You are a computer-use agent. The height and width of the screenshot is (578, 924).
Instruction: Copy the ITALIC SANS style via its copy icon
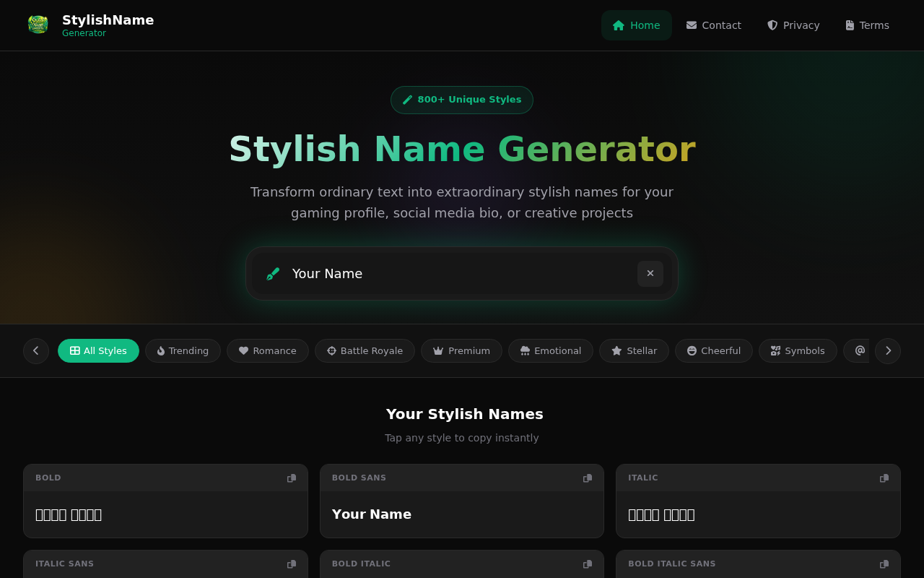[292, 564]
